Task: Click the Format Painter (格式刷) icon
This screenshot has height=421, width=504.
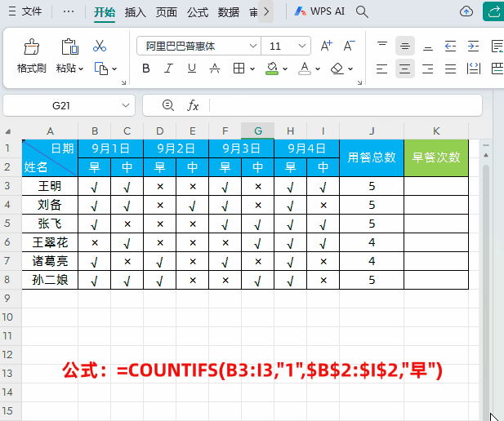Action: click(x=31, y=47)
